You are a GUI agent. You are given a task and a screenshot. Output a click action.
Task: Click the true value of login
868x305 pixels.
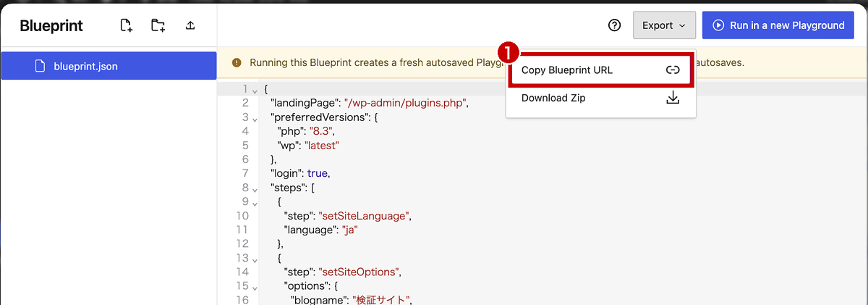point(318,173)
